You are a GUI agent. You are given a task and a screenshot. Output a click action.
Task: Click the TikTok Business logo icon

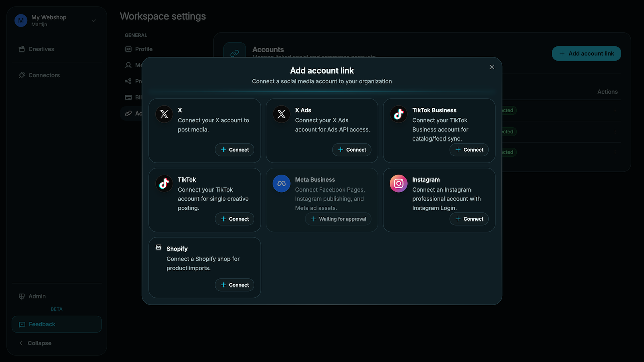point(398,114)
